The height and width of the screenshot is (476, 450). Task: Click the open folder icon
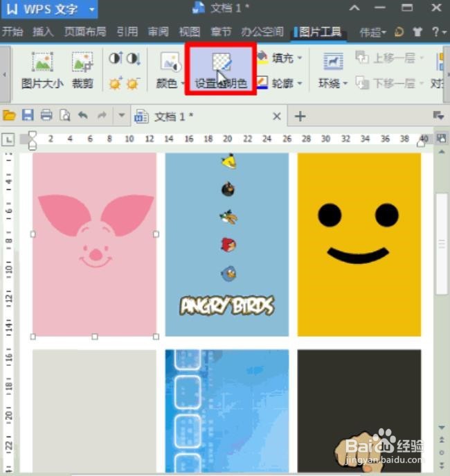coord(9,115)
